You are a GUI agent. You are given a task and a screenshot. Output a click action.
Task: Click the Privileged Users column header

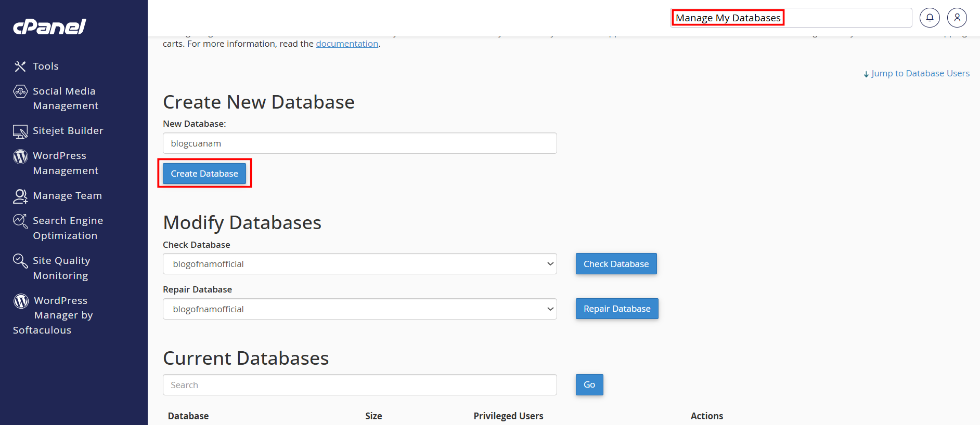tap(508, 416)
